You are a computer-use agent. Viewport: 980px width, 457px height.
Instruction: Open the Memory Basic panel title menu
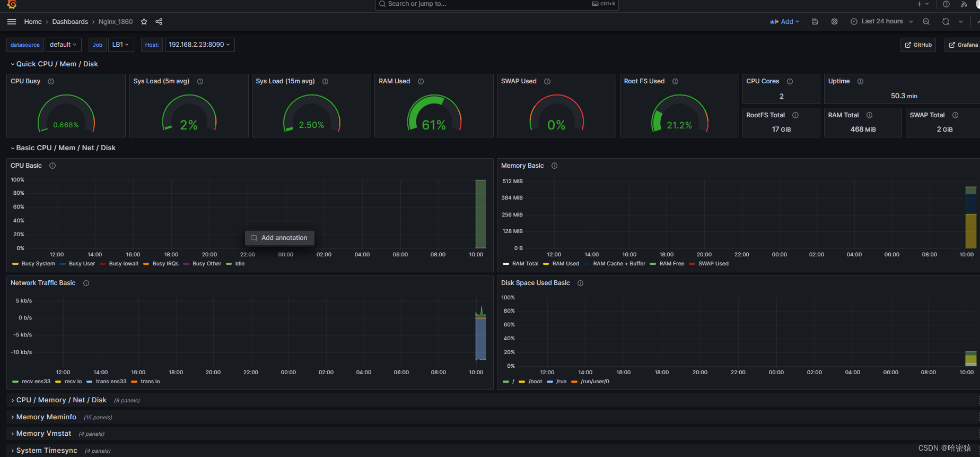(x=522, y=166)
